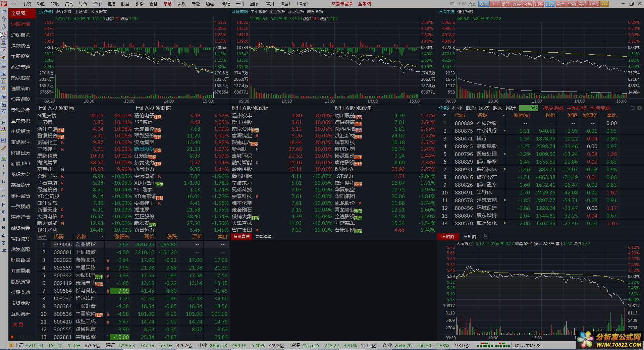Click the line chart icon in left toolbar
The image size is (644, 350).
coord(4,50)
